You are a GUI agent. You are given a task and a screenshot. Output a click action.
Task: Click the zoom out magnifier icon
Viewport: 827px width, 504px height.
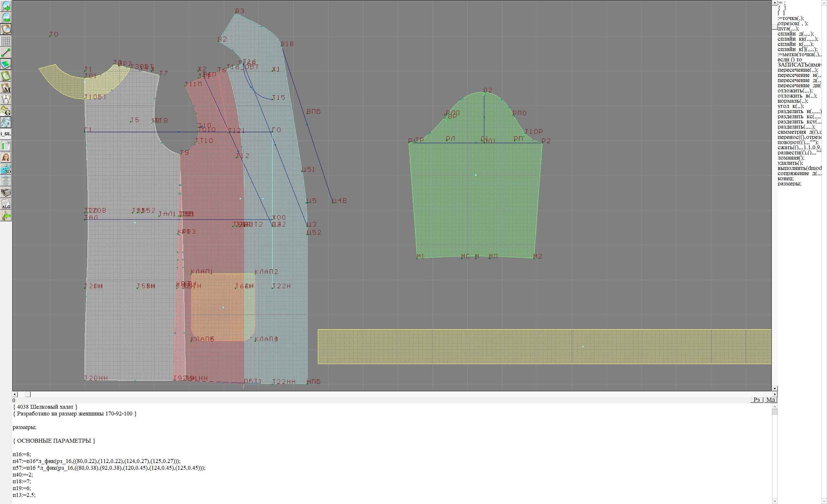[x=6, y=17]
